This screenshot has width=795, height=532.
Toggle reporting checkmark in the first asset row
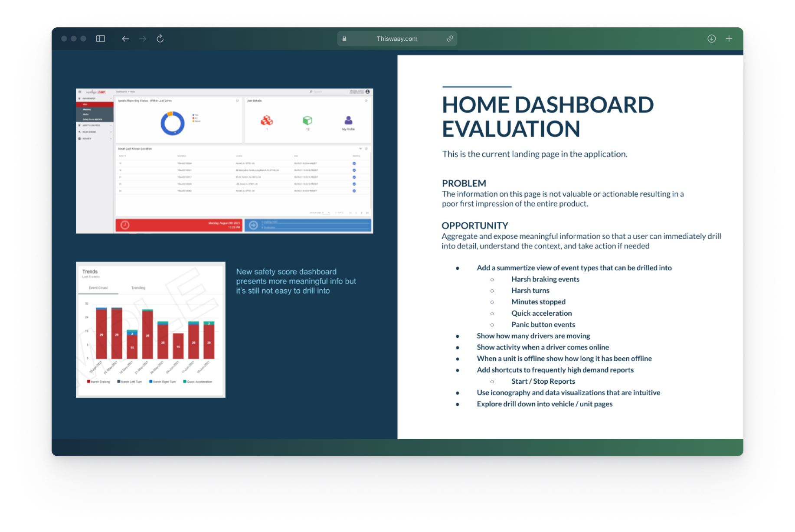pyautogui.click(x=354, y=163)
